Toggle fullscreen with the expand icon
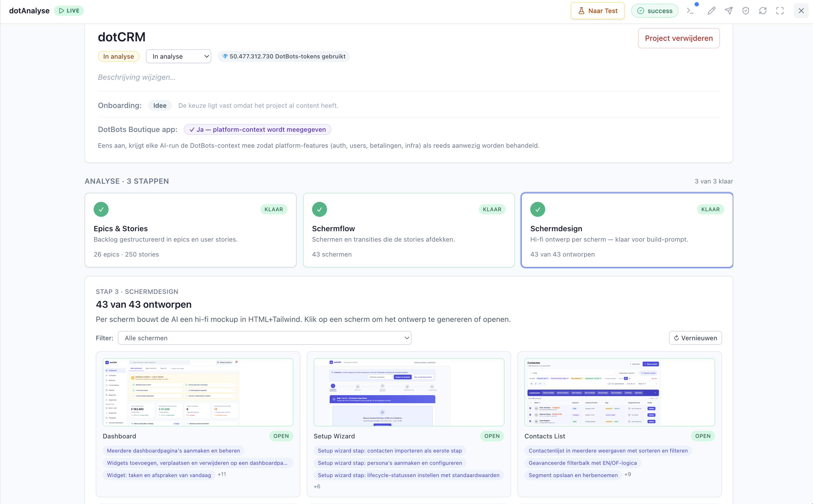 (x=780, y=11)
